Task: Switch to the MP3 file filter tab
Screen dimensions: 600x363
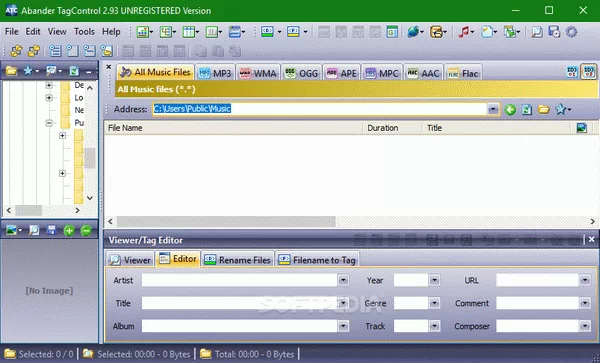Action: (215, 73)
